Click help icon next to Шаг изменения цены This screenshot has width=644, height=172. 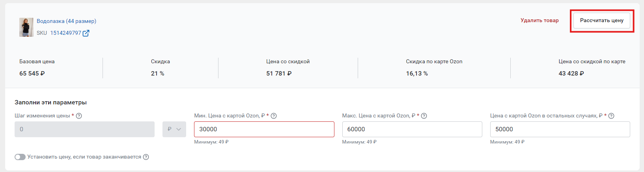[x=79, y=116]
